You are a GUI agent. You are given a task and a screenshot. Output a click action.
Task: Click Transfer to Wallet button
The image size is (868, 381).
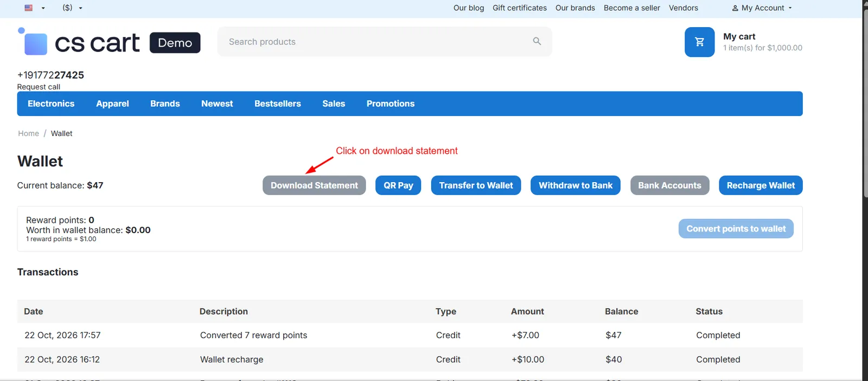pyautogui.click(x=476, y=185)
